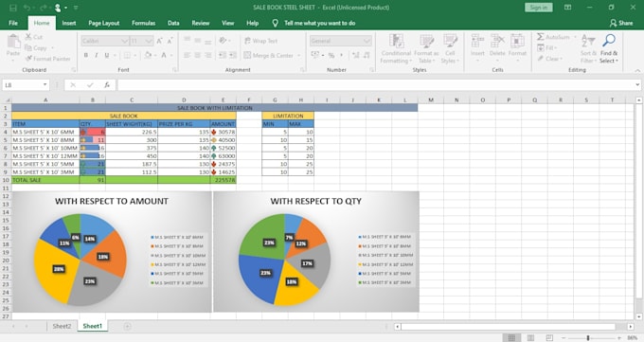Toggle Italic formatting
Image resolution: width=644 pixels, height=342 pixels.
tap(96, 55)
